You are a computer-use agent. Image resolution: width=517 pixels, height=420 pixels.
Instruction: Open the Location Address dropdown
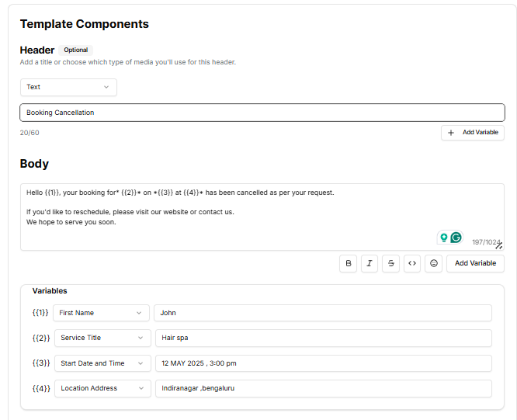point(102,388)
